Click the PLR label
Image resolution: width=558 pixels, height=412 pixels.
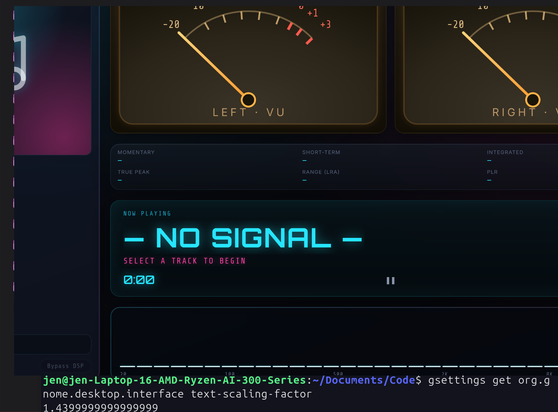[492, 172]
